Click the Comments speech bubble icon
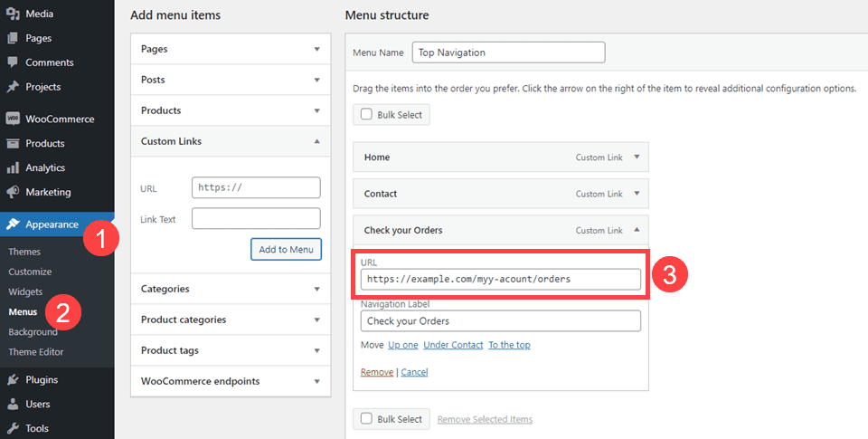The width and height of the screenshot is (868, 439). tap(12, 62)
